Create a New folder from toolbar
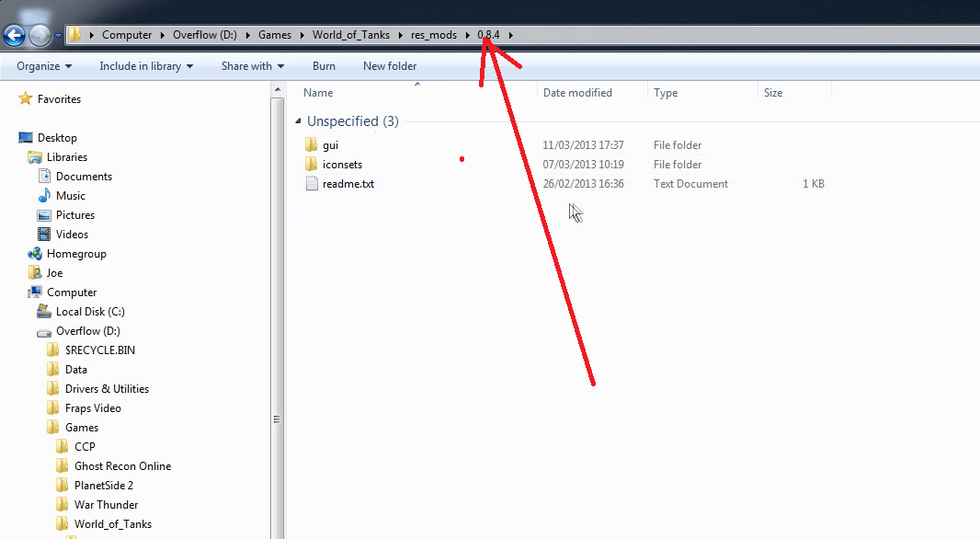Viewport: 980px width, 539px height. pyautogui.click(x=390, y=66)
